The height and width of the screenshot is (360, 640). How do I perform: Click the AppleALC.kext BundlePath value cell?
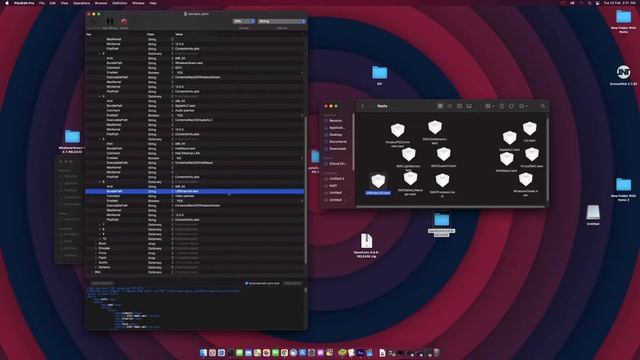[x=239, y=106]
